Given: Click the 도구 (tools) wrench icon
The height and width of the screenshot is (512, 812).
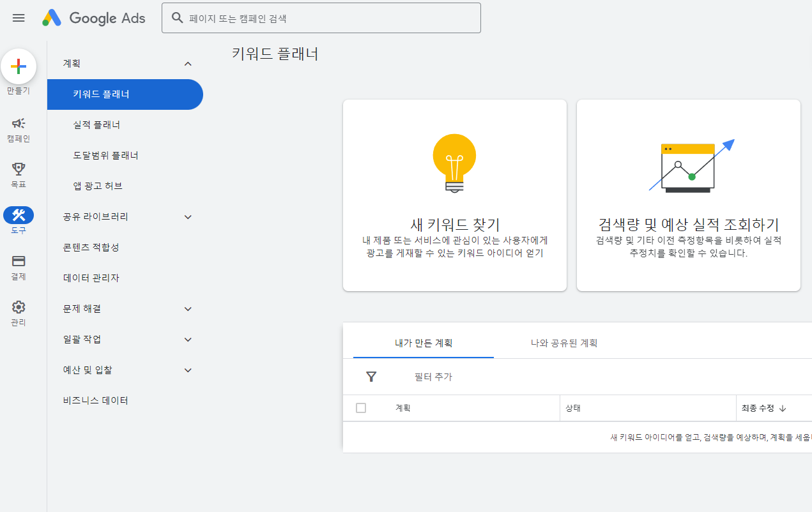Looking at the screenshot, I should (19, 215).
